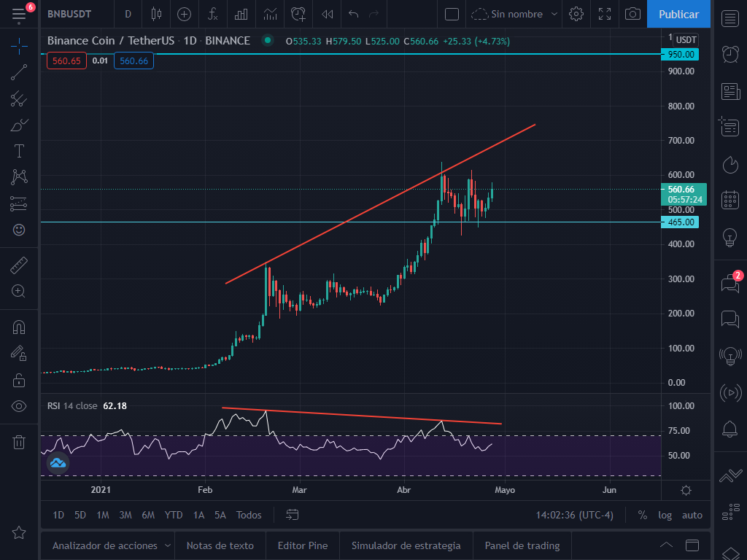Expand Analizador de acciones dropdown
The height and width of the screenshot is (560, 747).
click(168, 545)
